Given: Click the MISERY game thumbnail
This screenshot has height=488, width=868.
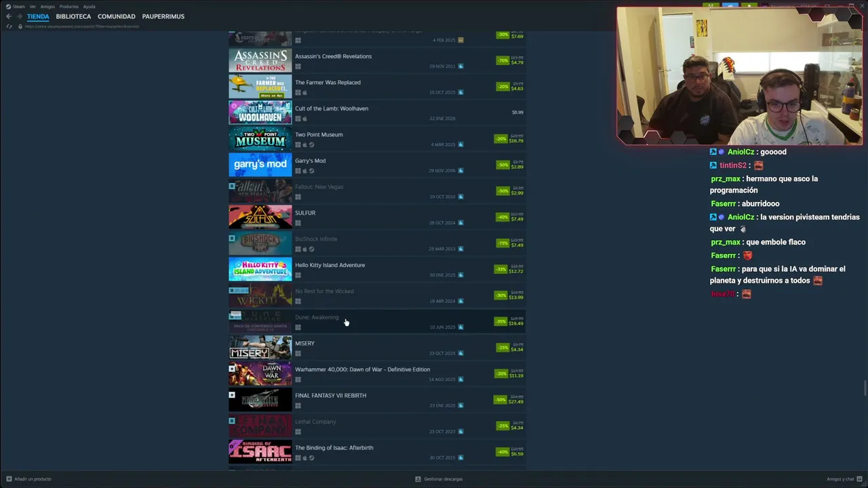Looking at the screenshot, I should coord(260,348).
